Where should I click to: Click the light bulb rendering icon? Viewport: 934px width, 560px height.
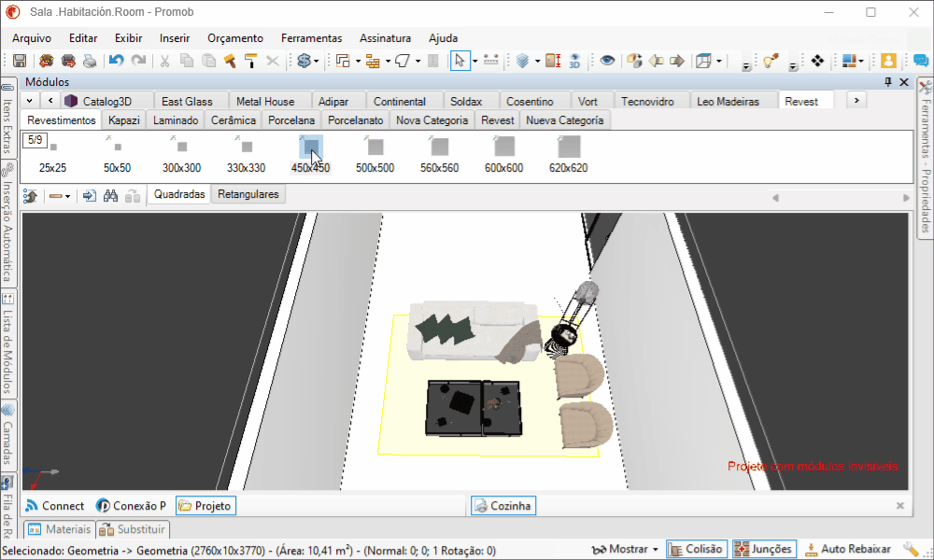click(771, 61)
